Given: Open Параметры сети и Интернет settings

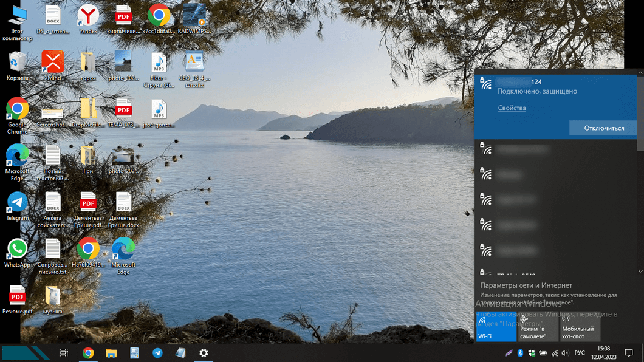Looking at the screenshot, I should point(526,285).
